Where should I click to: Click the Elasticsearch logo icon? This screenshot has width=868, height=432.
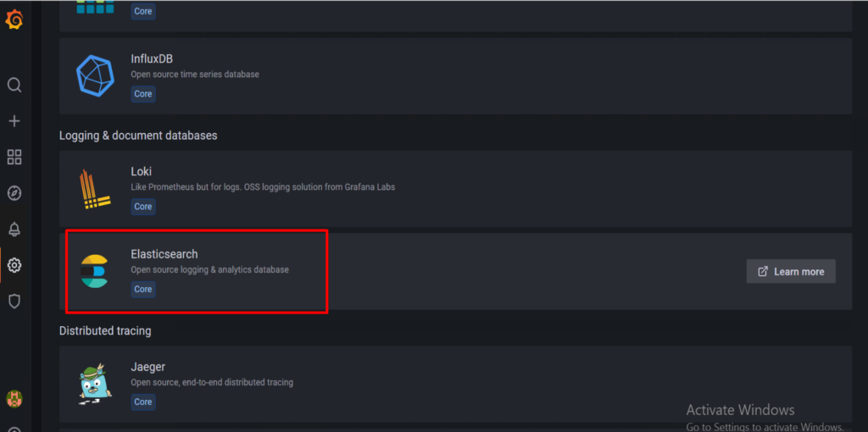(x=94, y=271)
